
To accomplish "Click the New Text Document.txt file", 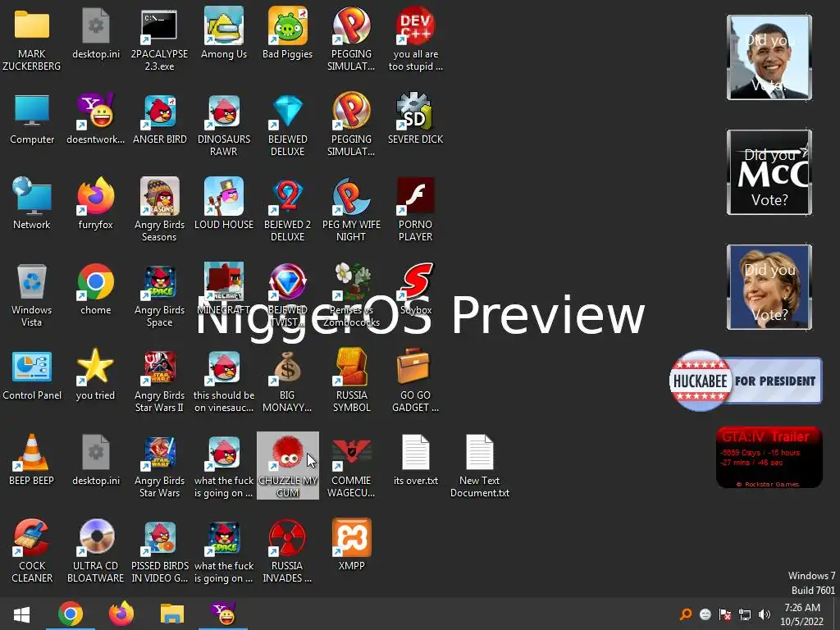I will [479, 452].
